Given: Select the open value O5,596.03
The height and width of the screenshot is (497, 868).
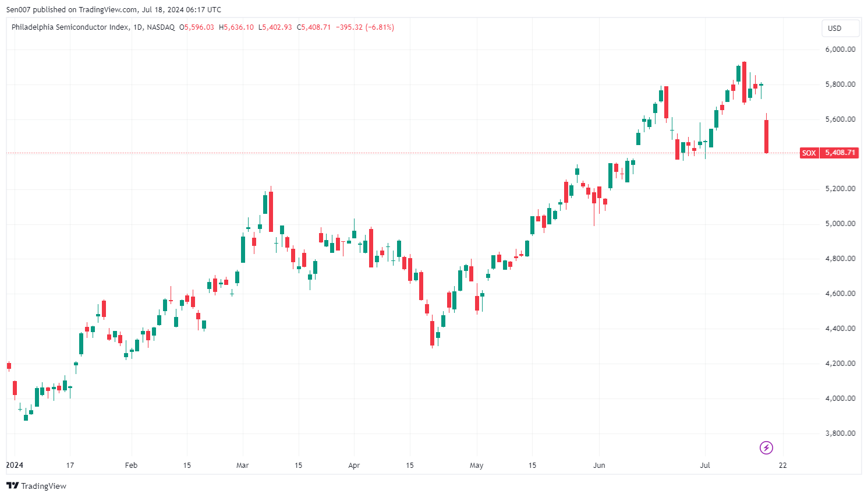Looking at the screenshot, I should pyautogui.click(x=197, y=27).
